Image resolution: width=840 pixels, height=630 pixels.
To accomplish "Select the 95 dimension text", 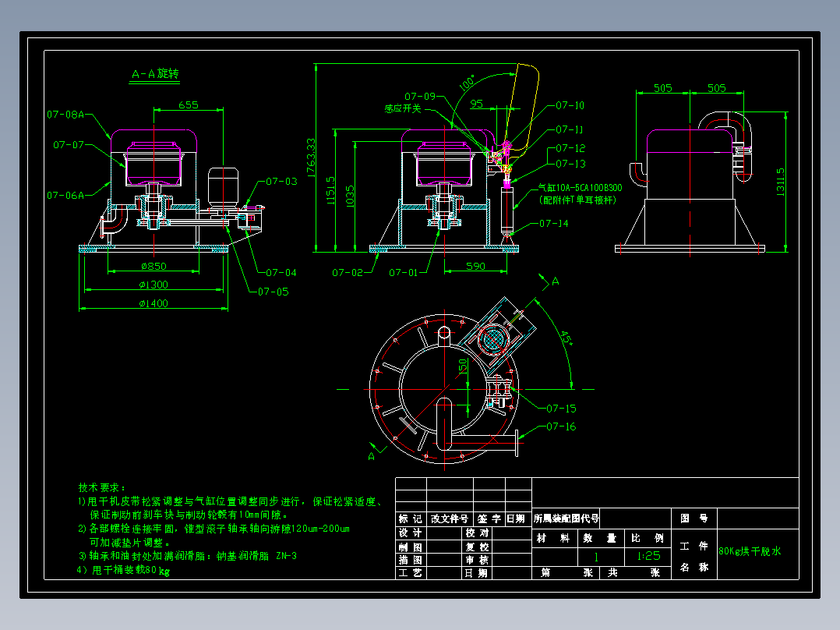I will (x=477, y=104).
